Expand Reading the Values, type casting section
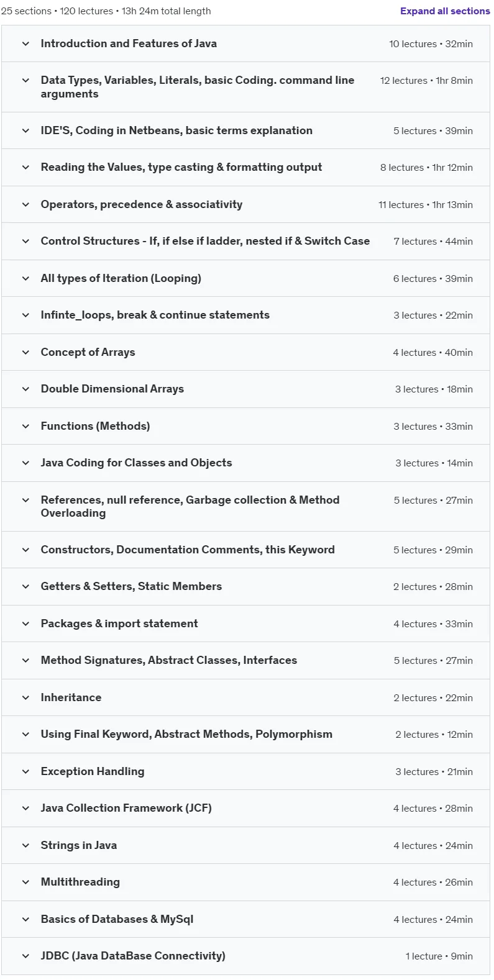The width and height of the screenshot is (494, 980). [x=246, y=167]
